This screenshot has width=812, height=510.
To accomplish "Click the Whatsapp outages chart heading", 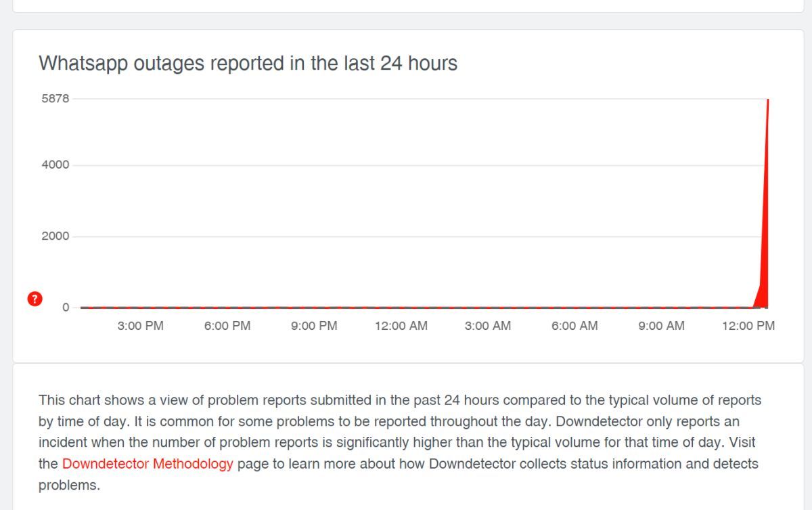I will coord(248,63).
